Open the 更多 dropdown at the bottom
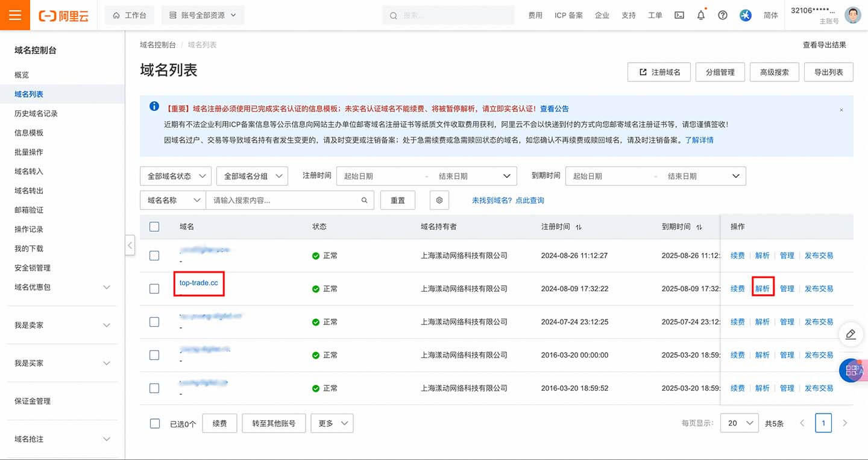Screen dimensions: 868x460 332,423
